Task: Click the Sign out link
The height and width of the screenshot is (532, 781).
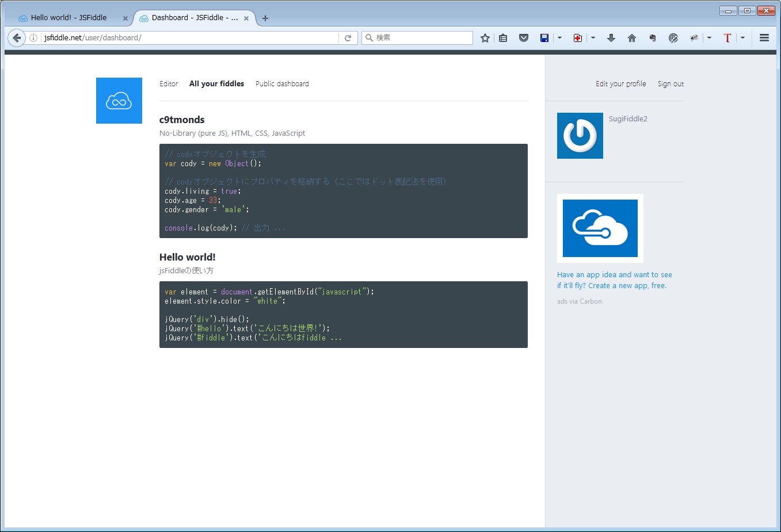Action: point(670,84)
